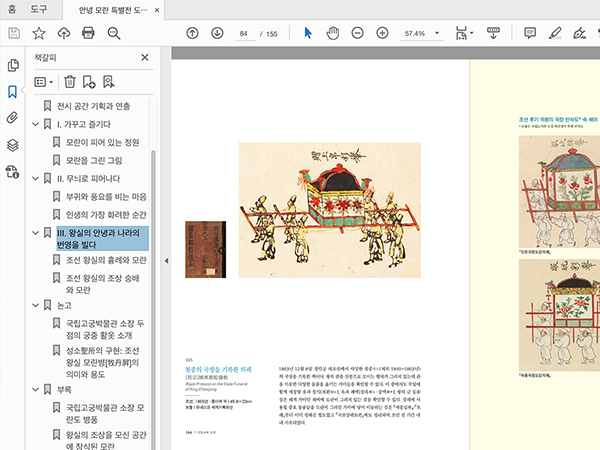Delete the selected bookmark with the trash icon

70,82
